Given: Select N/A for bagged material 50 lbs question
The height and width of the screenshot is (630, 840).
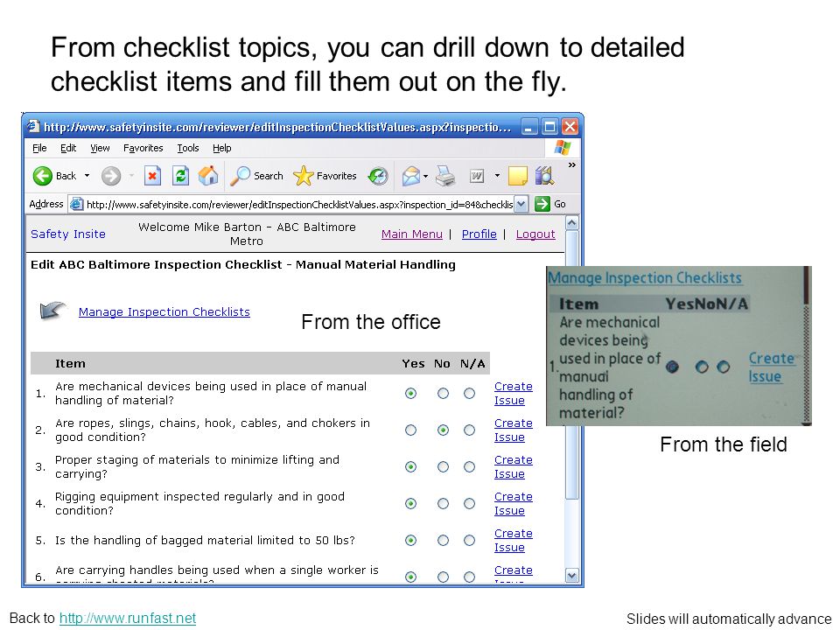Looking at the screenshot, I should tap(469, 541).
